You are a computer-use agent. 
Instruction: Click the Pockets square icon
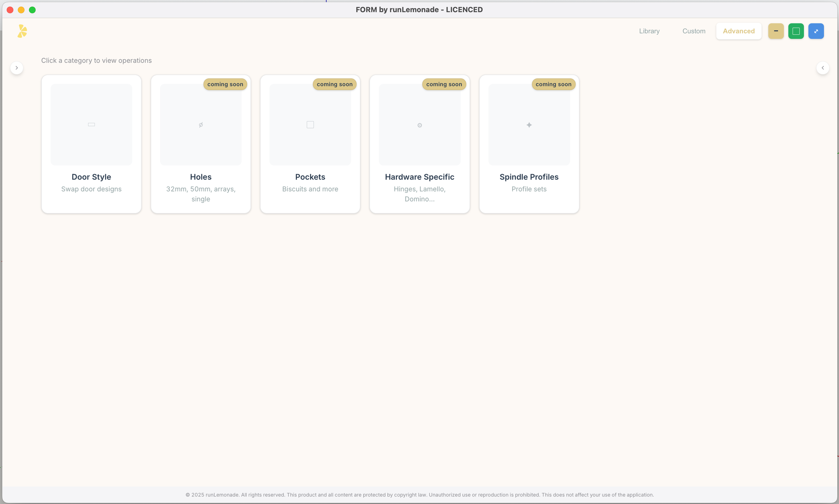click(x=310, y=125)
